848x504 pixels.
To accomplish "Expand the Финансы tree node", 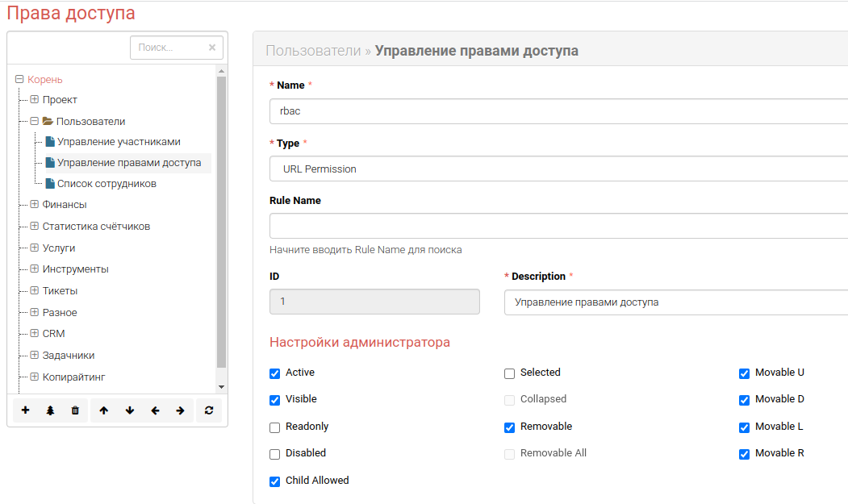I will [x=35, y=205].
